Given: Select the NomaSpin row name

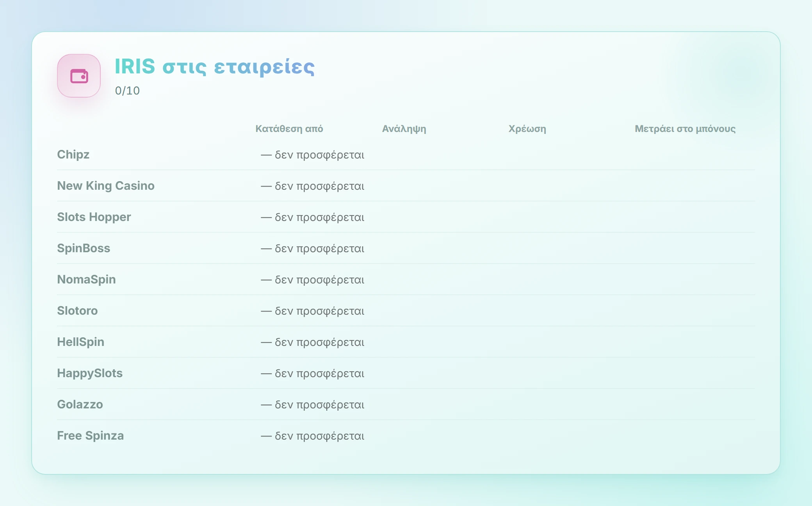Looking at the screenshot, I should pos(86,280).
